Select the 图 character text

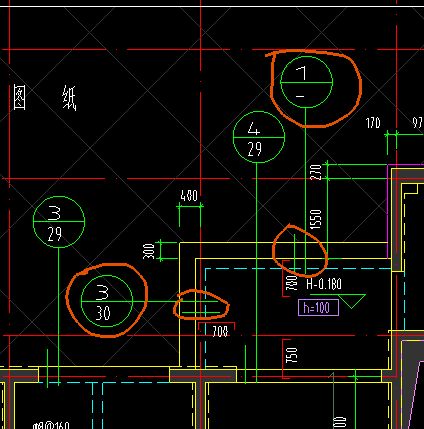pyautogui.click(x=20, y=97)
